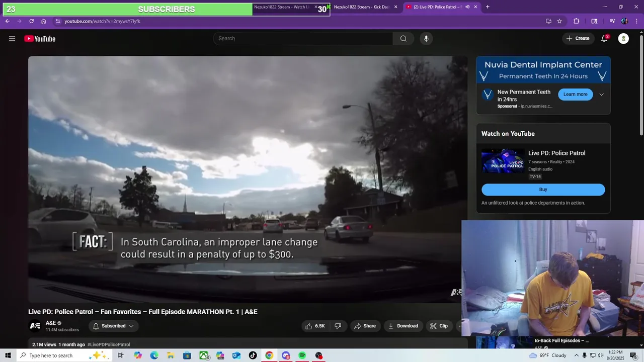Open Spotify from the taskbar
644x362 pixels.
point(302,355)
